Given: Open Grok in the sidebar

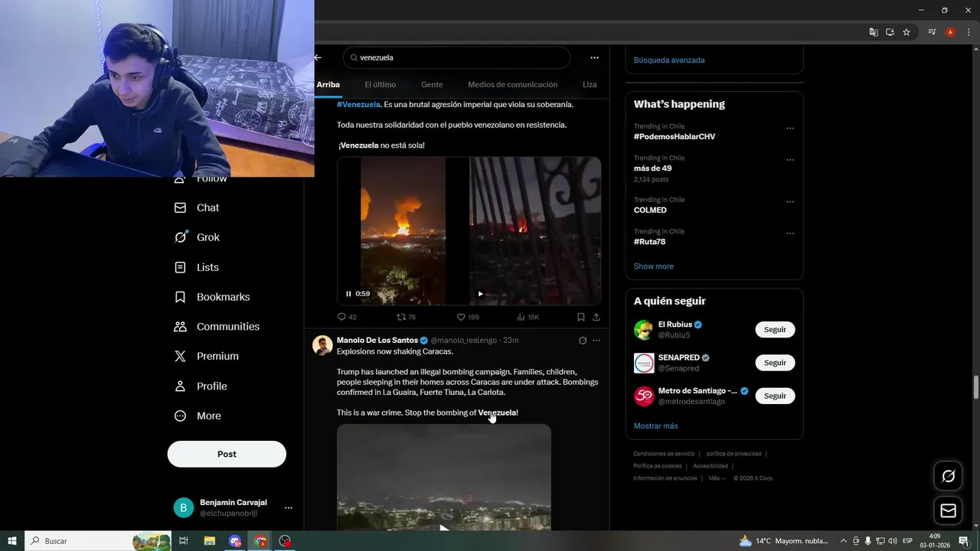Looking at the screenshot, I should (197, 237).
